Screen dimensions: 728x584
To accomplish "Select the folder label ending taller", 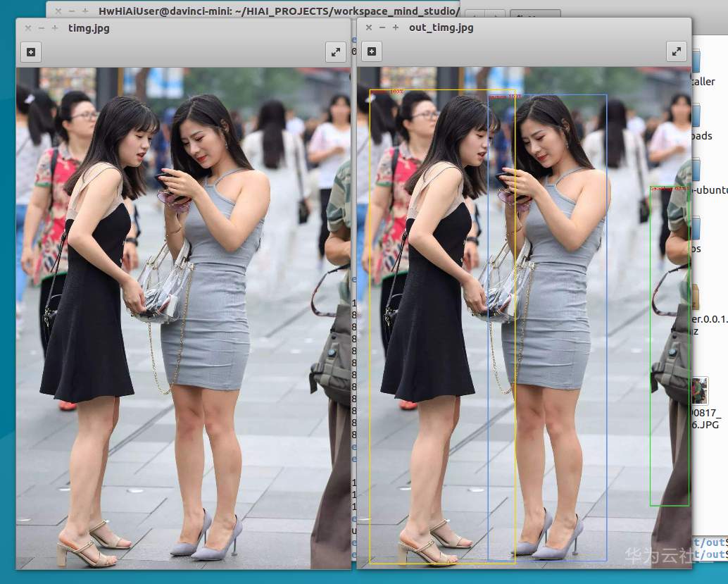I will (x=703, y=81).
